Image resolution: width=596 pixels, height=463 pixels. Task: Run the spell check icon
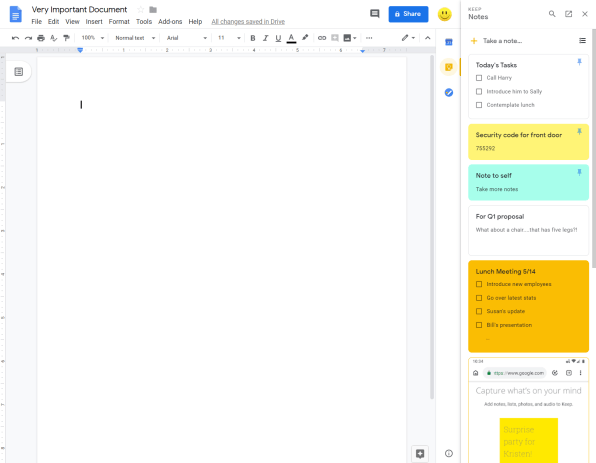point(54,38)
